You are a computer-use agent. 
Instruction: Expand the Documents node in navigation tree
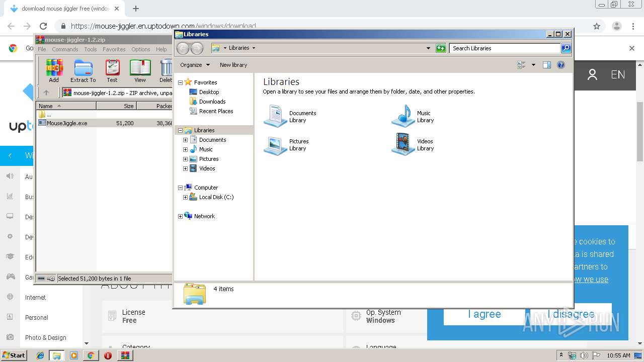(x=185, y=140)
